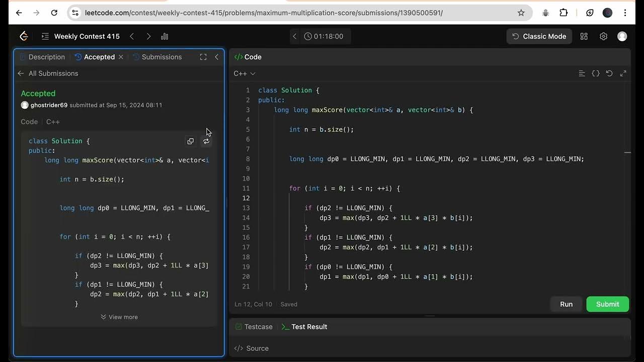Open site information icon in address bar

click(x=75, y=13)
